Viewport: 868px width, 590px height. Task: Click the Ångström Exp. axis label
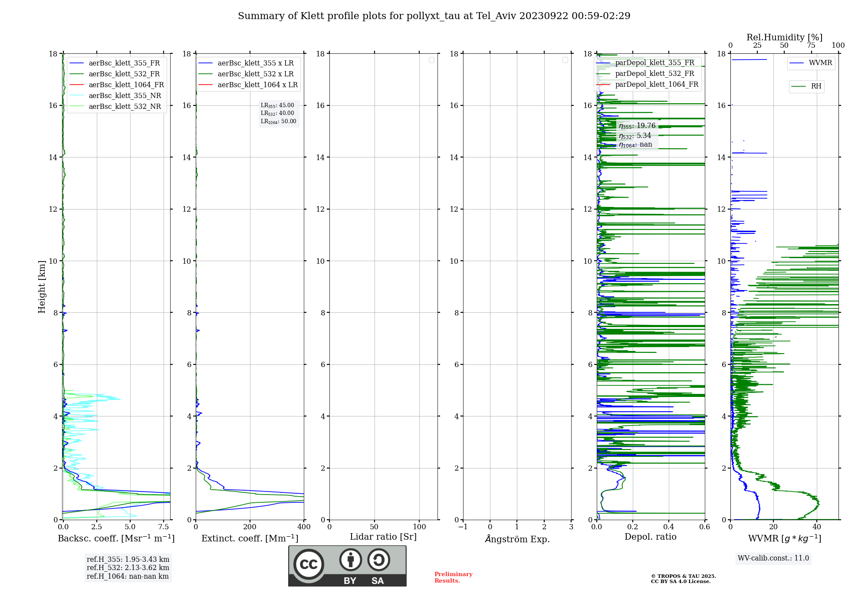coord(517,539)
